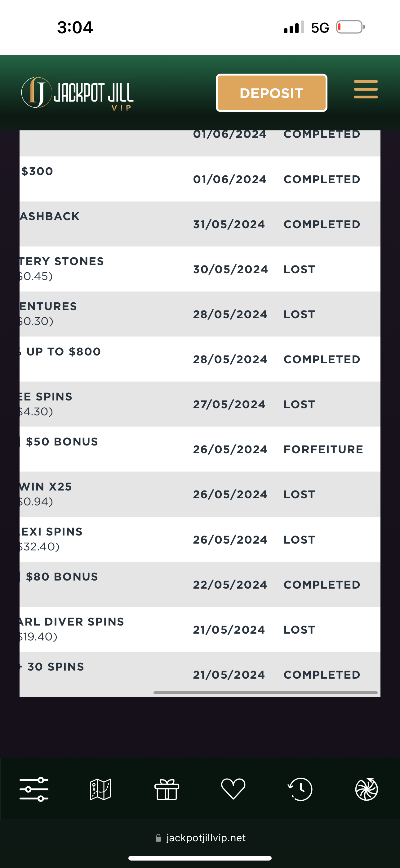
Task: Tap the Cashback row dated 31/05/2024
Action: click(x=200, y=224)
